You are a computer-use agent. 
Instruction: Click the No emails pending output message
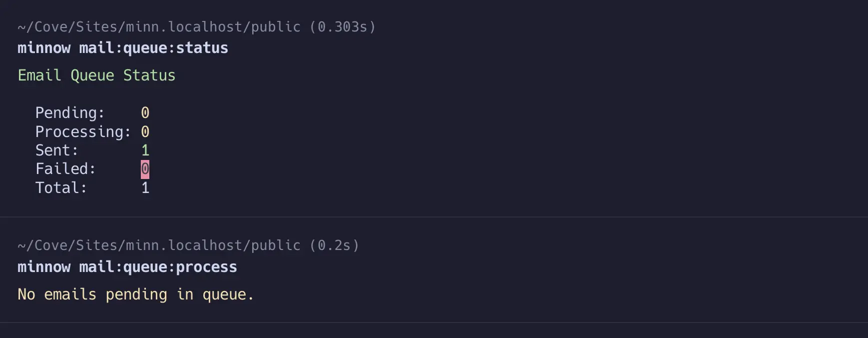[135, 294]
